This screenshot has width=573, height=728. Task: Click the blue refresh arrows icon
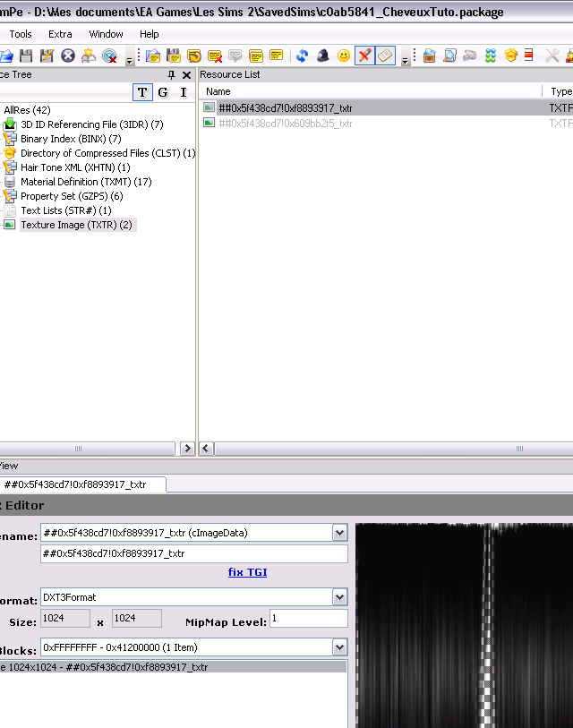coord(303,56)
